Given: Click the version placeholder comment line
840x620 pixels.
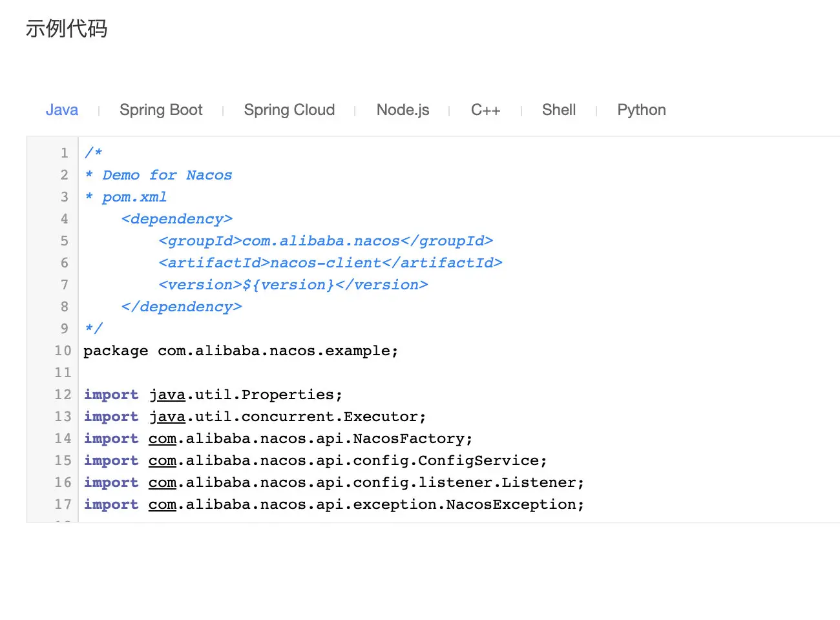Looking at the screenshot, I should click(293, 285).
